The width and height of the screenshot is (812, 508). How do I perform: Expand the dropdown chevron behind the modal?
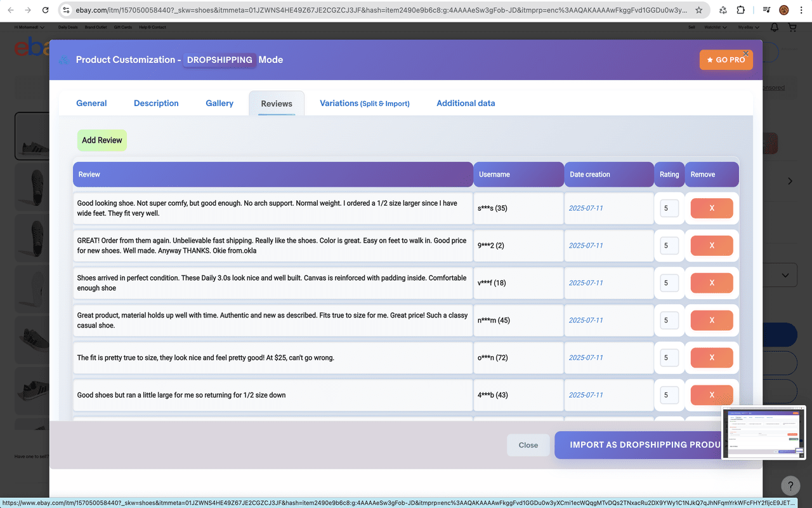[x=785, y=276]
